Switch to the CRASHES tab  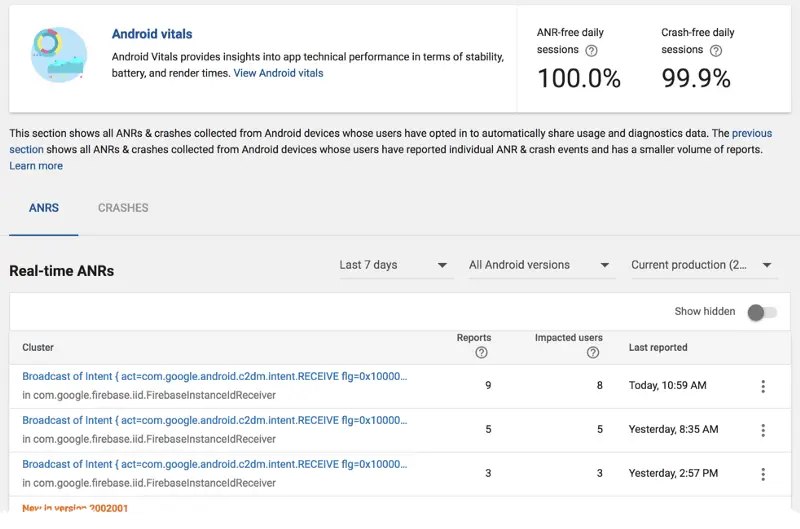[x=123, y=208]
